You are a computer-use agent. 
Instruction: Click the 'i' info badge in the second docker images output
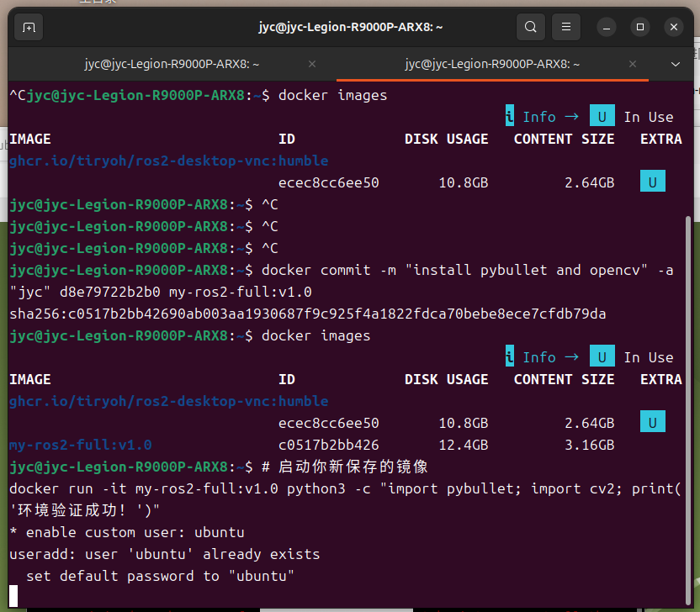pyautogui.click(x=509, y=356)
